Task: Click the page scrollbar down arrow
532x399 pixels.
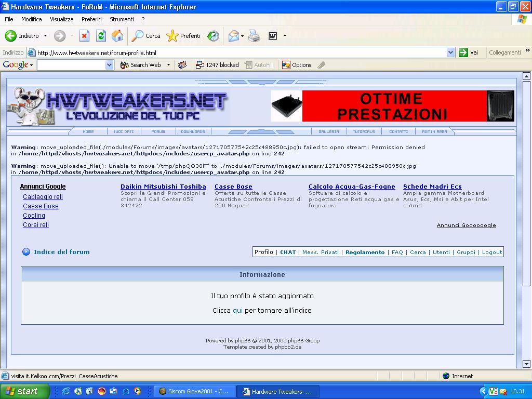Action: [527, 364]
